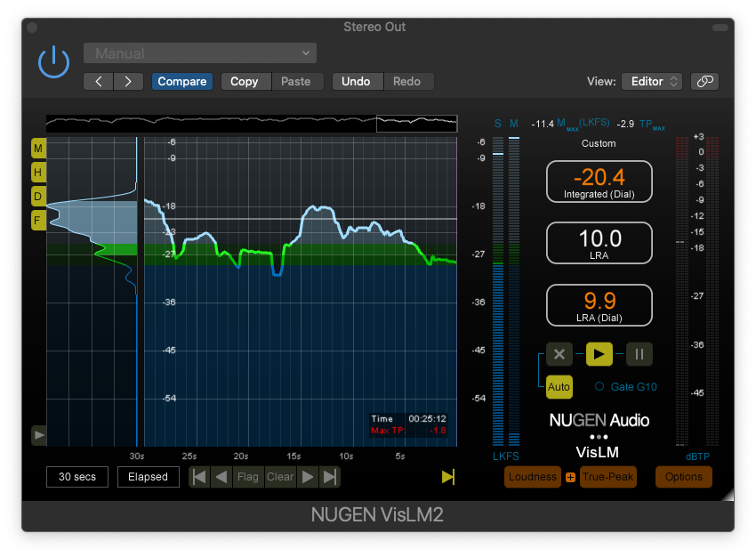The image size is (756, 557).
Task: Open the Loudness settings tab
Action: [x=533, y=477]
